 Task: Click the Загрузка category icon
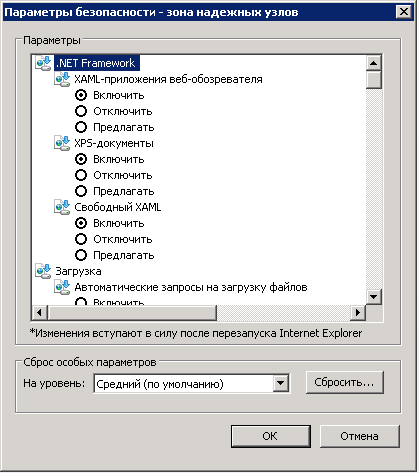[x=43, y=271]
